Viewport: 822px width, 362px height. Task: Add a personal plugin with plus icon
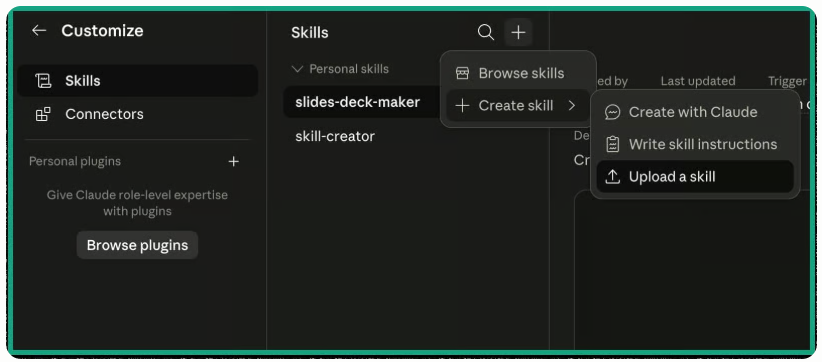pos(234,161)
